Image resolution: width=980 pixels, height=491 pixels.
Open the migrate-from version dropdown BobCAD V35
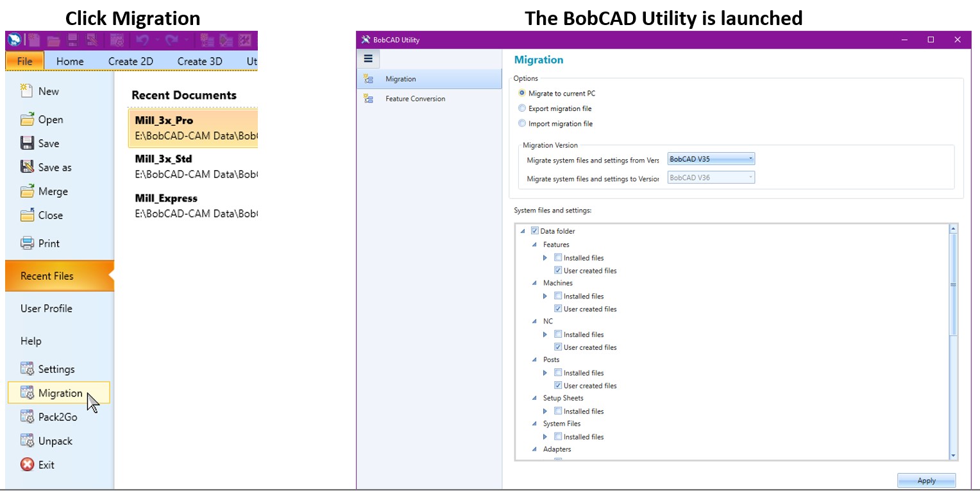[x=711, y=159]
